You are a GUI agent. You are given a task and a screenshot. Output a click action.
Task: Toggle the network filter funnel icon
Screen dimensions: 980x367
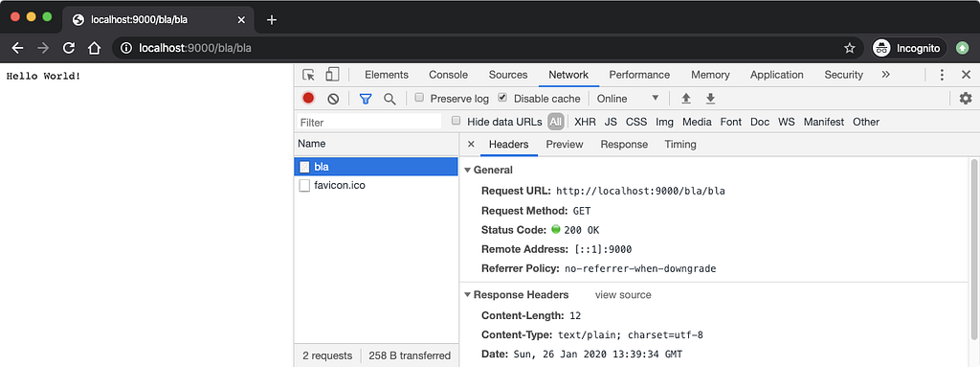365,99
